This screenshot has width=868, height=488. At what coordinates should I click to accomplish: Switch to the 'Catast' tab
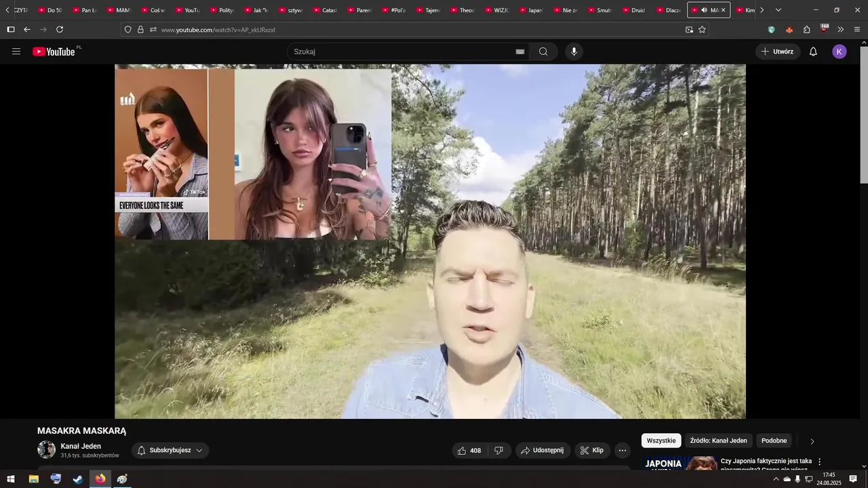click(324, 10)
